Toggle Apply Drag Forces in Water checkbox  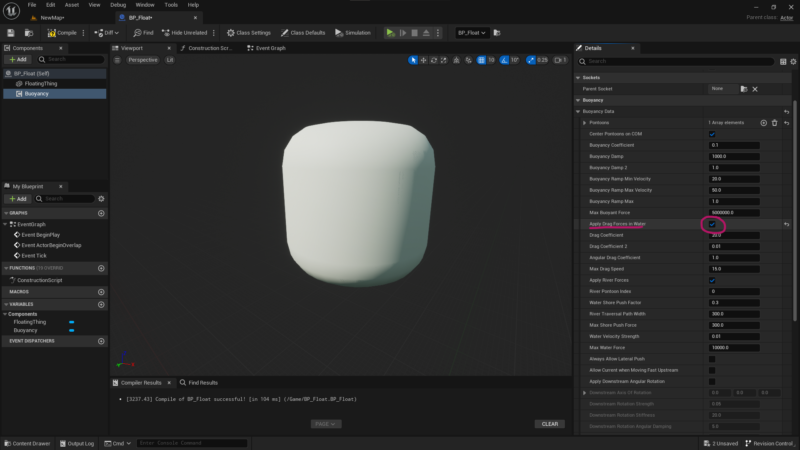[x=712, y=224]
